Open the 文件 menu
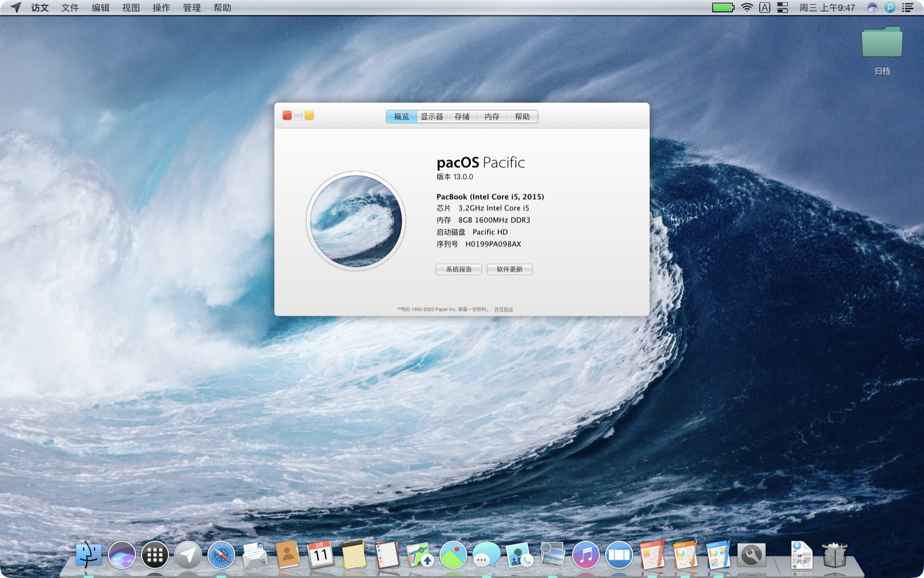924x578 pixels. coord(70,7)
